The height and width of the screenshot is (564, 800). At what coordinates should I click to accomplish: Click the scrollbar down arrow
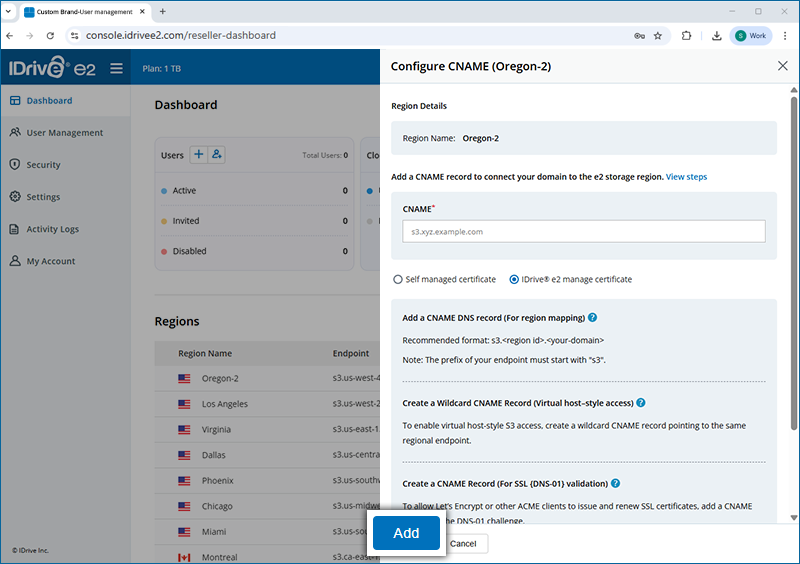(794, 518)
